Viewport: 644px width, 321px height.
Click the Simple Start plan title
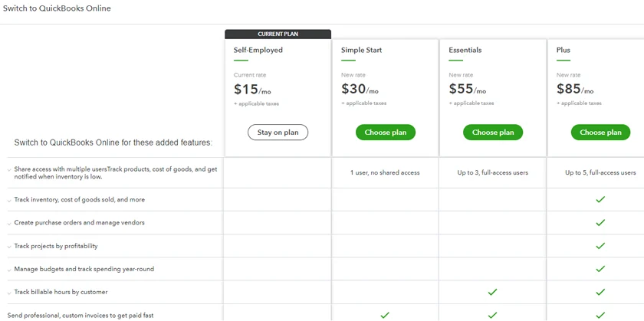[x=361, y=50]
